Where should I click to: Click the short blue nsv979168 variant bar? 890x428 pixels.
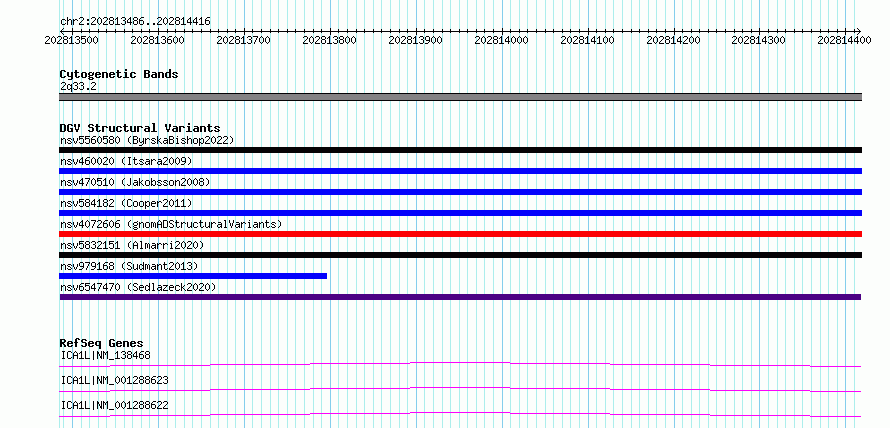(193, 276)
